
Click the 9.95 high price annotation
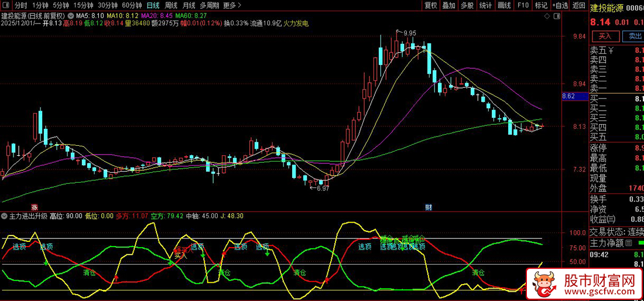(x=409, y=33)
